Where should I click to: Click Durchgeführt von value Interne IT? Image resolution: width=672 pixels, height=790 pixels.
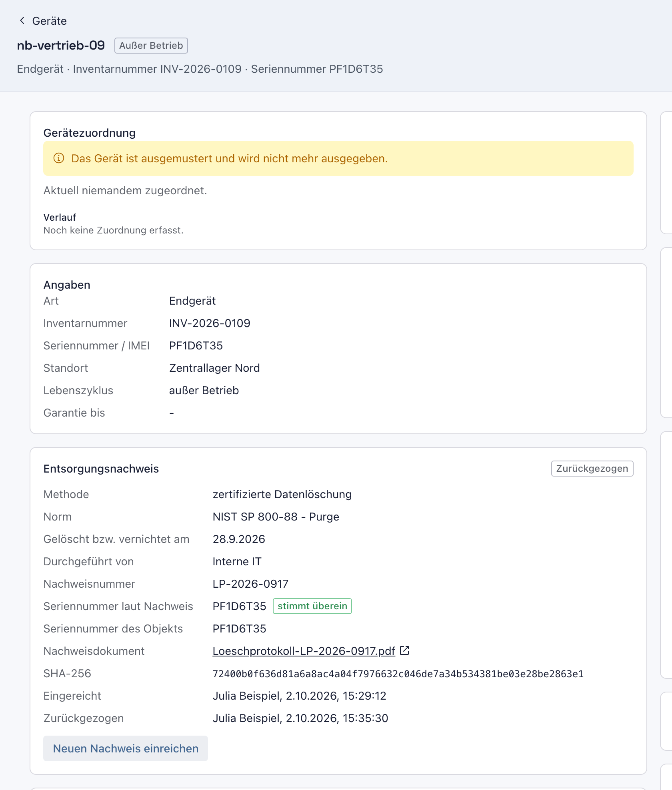tap(237, 561)
